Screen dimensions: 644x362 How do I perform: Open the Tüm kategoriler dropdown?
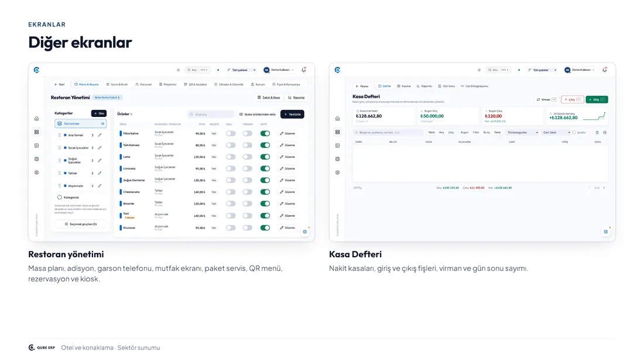[x=522, y=133]
